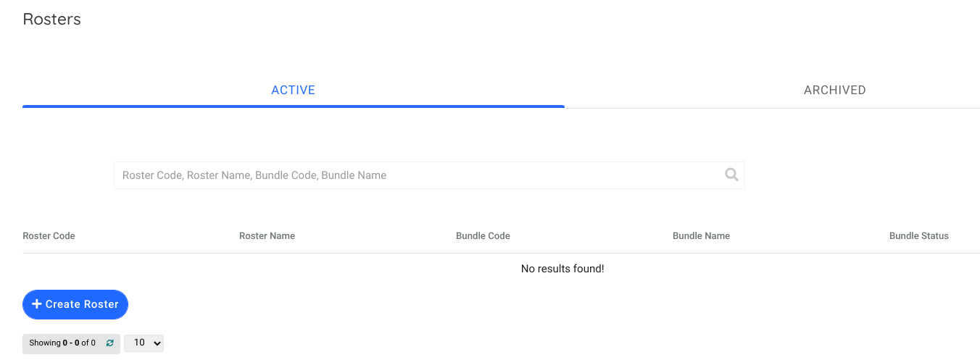
Task: Open the rows-per-page dropdown showing 10
Action: pyautogui.click(x=144, y=343)
